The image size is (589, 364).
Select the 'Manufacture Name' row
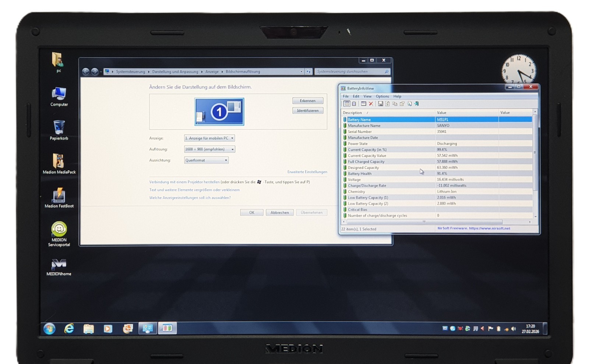coord(437,126)
